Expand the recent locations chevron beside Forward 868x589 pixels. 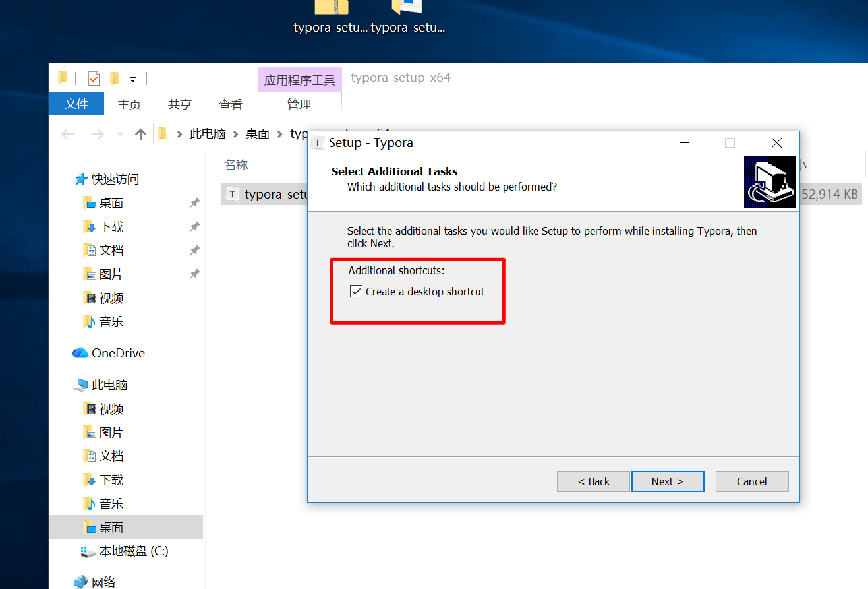pos(120,134)
